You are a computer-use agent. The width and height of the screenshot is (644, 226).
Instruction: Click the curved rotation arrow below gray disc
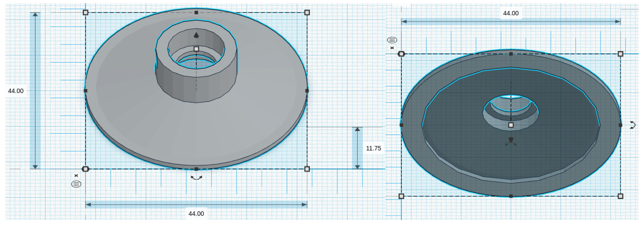[196, 178]
